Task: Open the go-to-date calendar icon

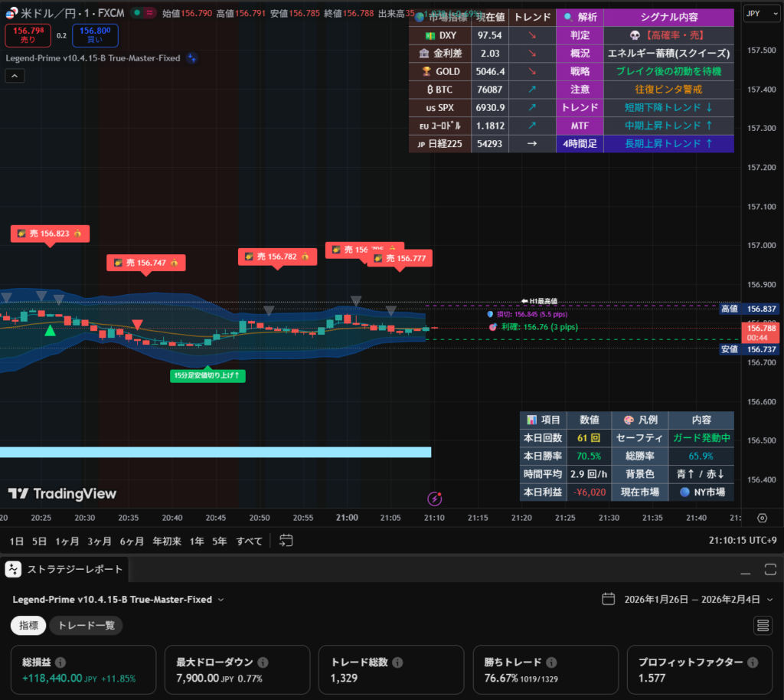Action: point(286,541)
